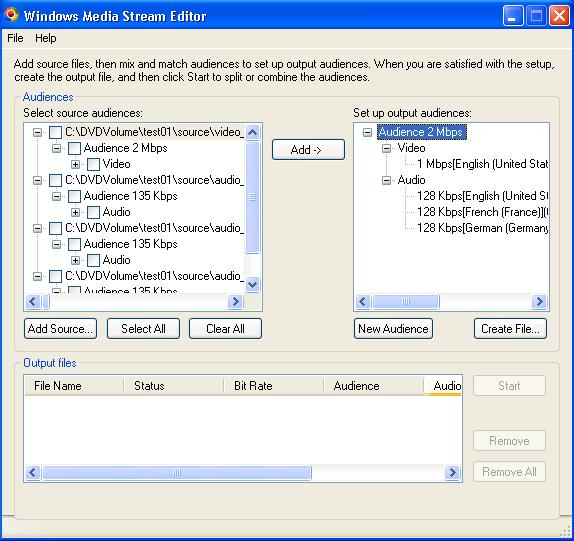Click output files list scroll right arrow

[x=452, y=473]
